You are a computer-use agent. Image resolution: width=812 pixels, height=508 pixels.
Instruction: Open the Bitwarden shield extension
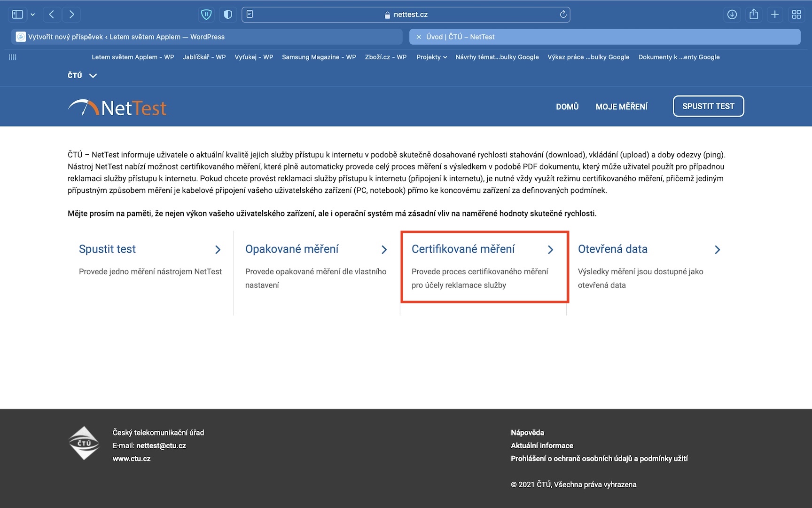click(206, 15)
